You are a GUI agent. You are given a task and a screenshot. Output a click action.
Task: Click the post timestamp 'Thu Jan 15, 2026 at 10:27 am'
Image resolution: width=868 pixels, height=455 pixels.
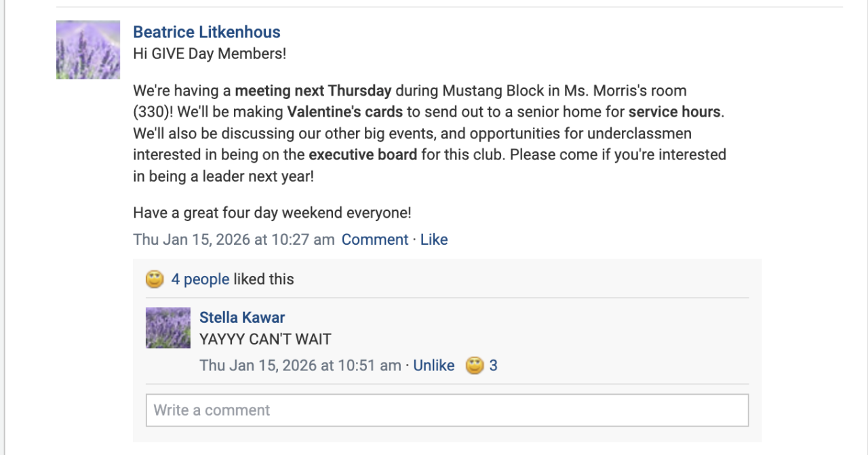(233, 239)
